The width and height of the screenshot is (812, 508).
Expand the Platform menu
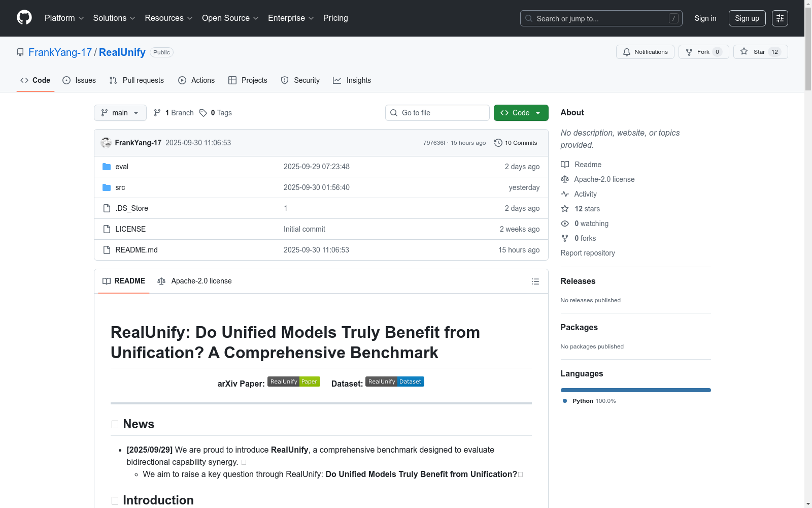(64, 18)
